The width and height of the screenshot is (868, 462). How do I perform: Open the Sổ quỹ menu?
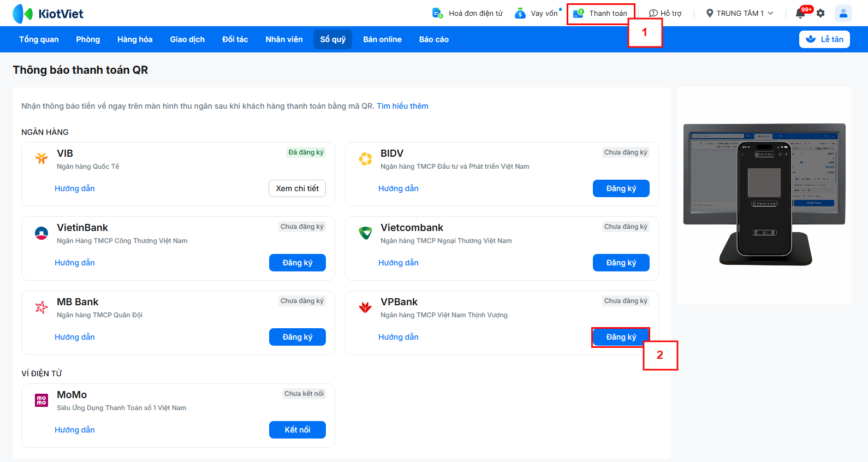coord(333,39)
